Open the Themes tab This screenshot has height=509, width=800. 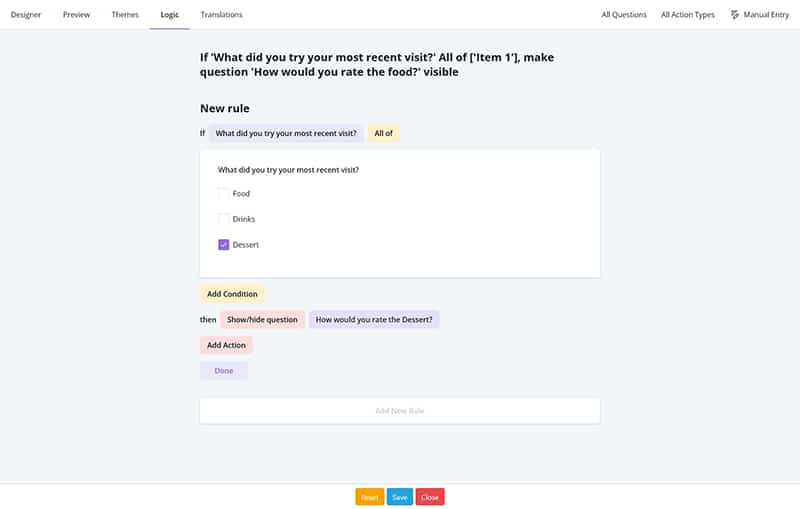pyautogui.click(x=125, y=15)
